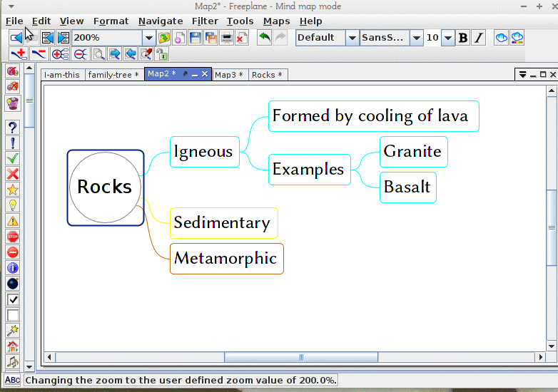558x392 pixels.
Task: Add the question mark icon
Action: coord(12,127)
